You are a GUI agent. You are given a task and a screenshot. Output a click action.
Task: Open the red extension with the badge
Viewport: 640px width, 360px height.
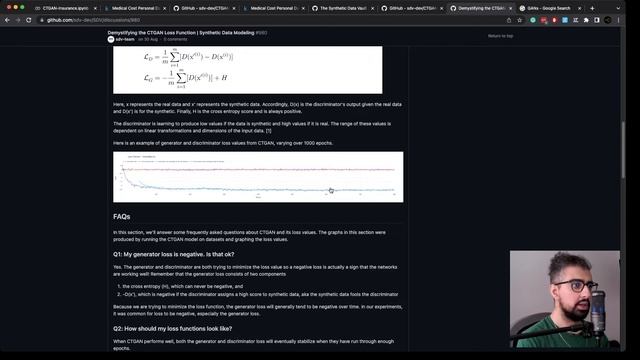pos(544,20)
